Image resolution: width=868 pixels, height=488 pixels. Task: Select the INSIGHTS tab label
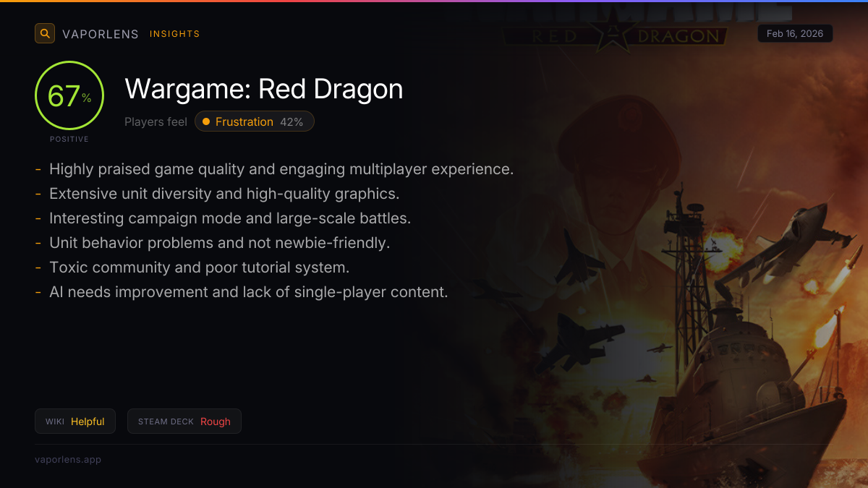point(175,34)
